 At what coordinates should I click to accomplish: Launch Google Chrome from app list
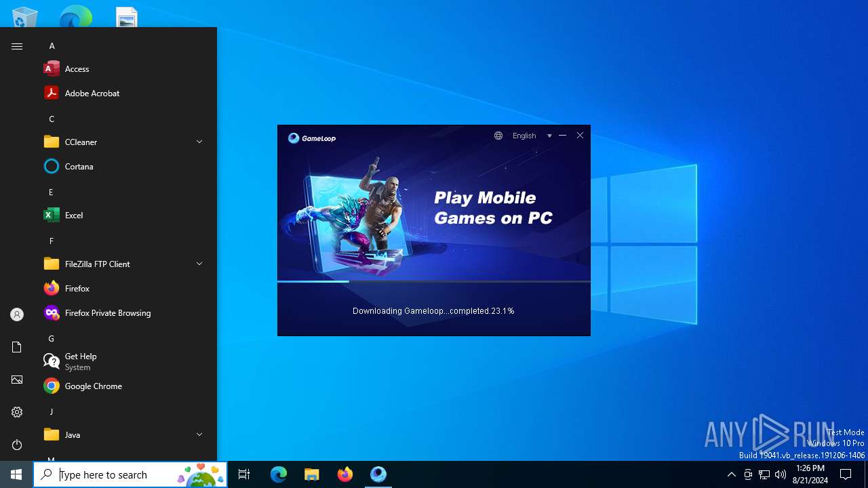pos(122,386)
